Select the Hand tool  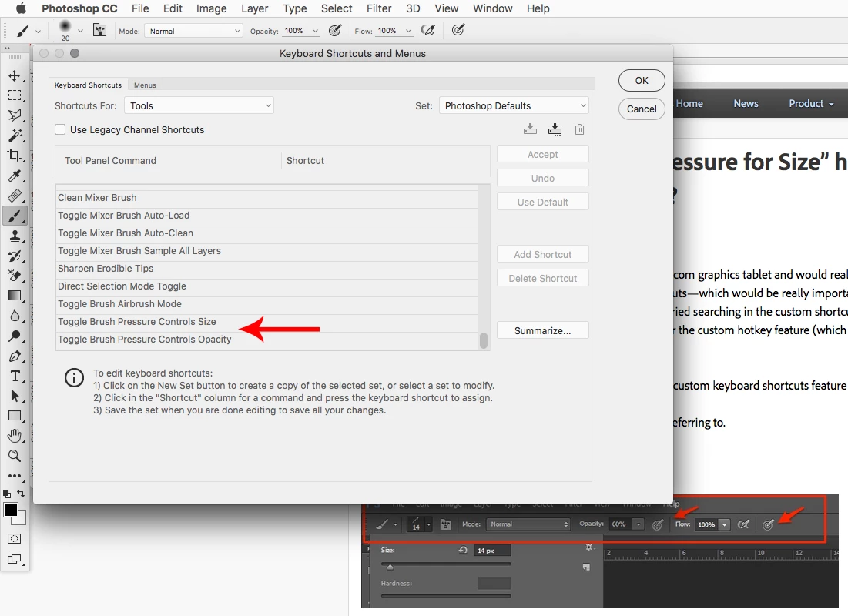click(15, 435)
